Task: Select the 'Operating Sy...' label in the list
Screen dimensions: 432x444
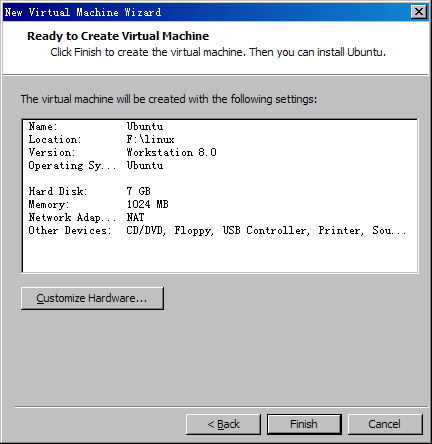Action: click(x=72, y=166)
